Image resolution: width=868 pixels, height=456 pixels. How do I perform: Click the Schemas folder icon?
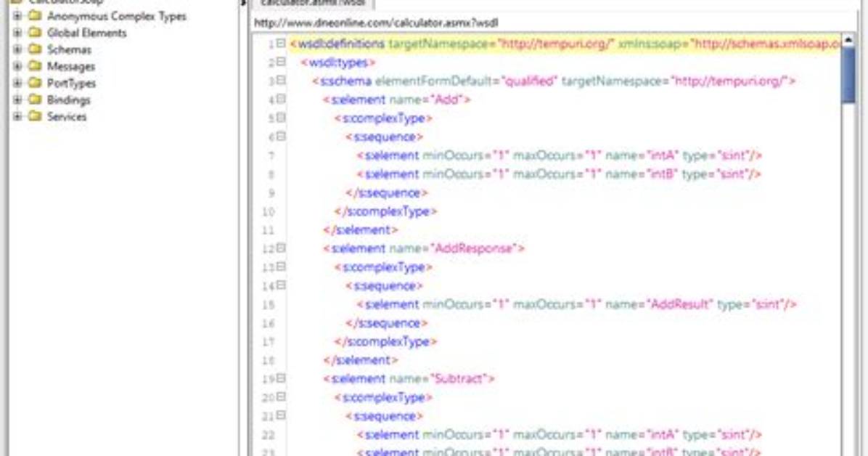point(35,49)
